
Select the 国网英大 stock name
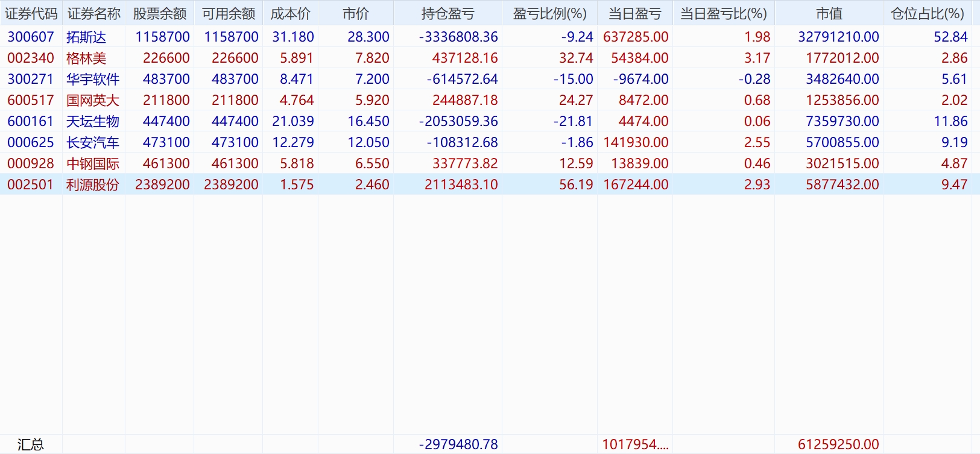(93, 100)
